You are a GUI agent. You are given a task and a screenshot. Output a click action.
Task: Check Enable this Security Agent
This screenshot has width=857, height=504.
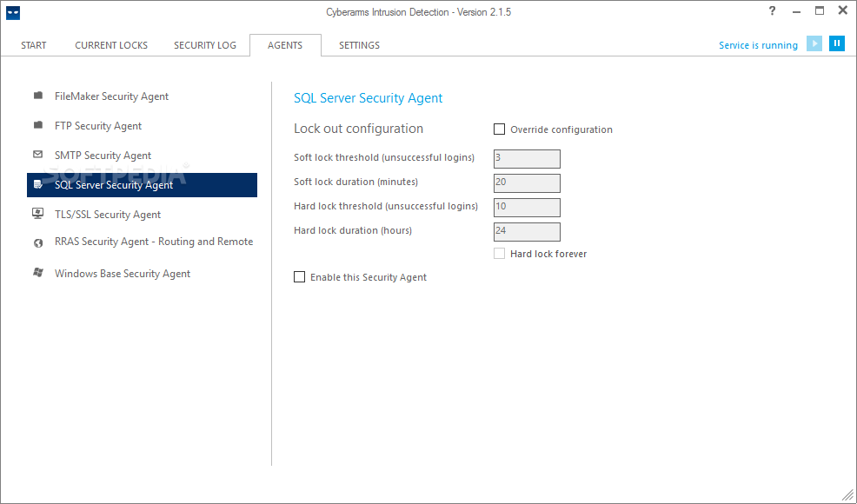click(299, 277)
